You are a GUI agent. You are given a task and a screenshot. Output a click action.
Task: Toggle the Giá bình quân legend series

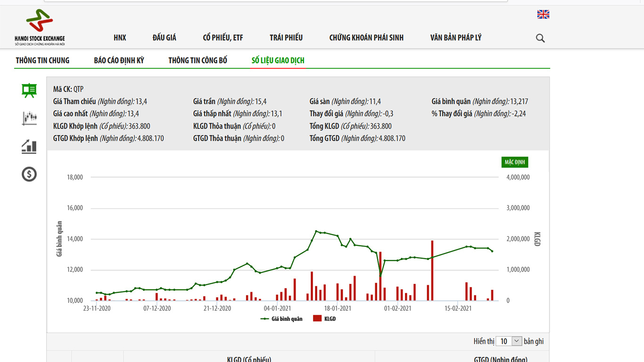point(281,319)
